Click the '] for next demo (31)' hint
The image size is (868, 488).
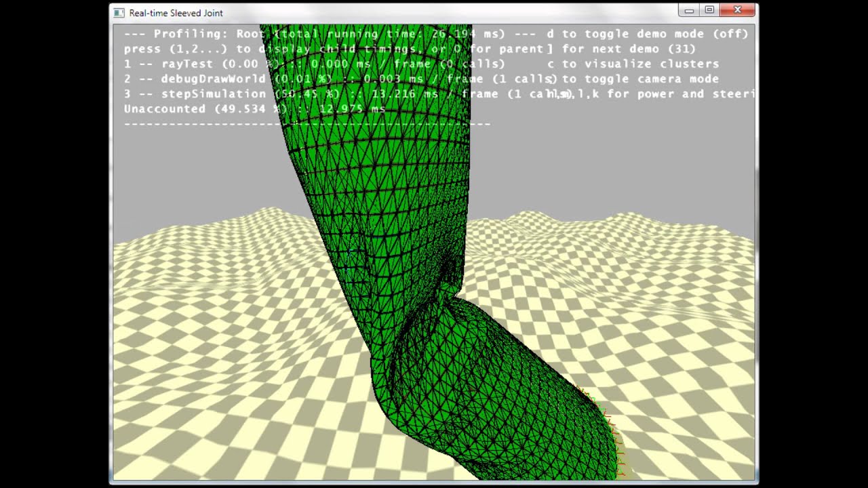(x=621, y=49)
